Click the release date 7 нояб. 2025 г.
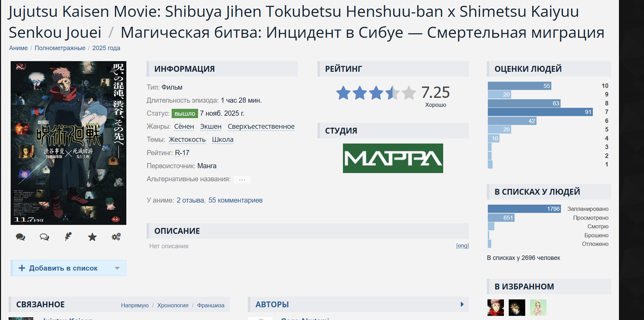644x320 pixels. [222, 113]
